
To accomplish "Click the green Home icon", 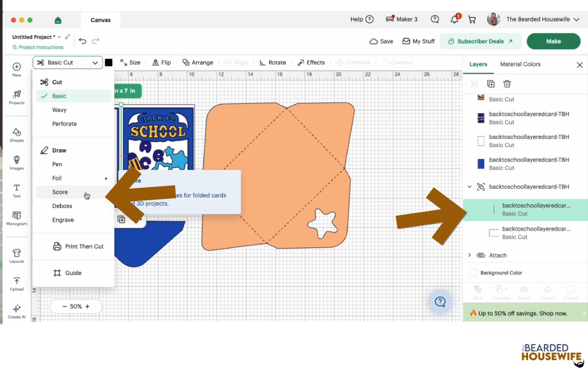I will (58, 20).
